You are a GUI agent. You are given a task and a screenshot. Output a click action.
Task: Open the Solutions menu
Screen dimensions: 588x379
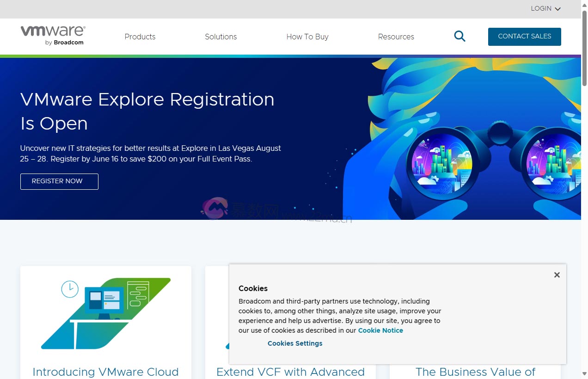click(220, 37)
